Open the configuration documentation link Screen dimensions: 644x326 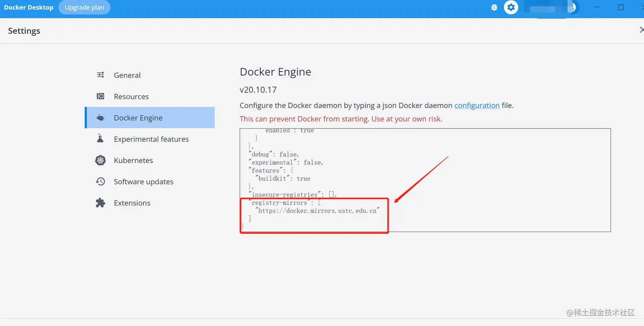(477, 105)
